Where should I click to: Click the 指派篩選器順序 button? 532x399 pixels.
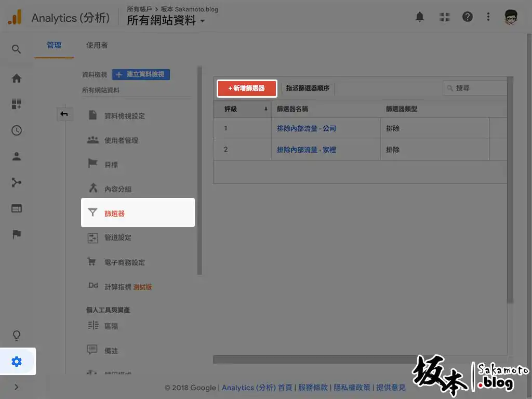pos(308,88)
